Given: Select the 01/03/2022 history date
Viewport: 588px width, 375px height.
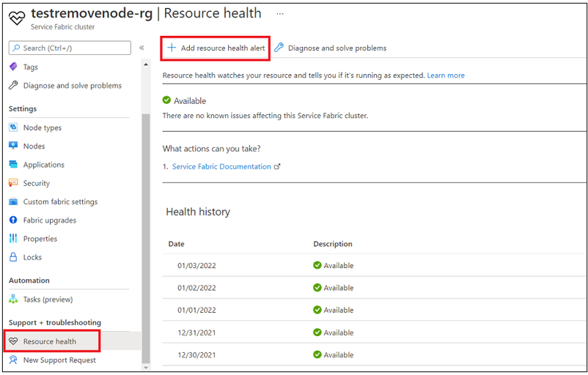Looking at the screenshot, I should coord(196,266).
